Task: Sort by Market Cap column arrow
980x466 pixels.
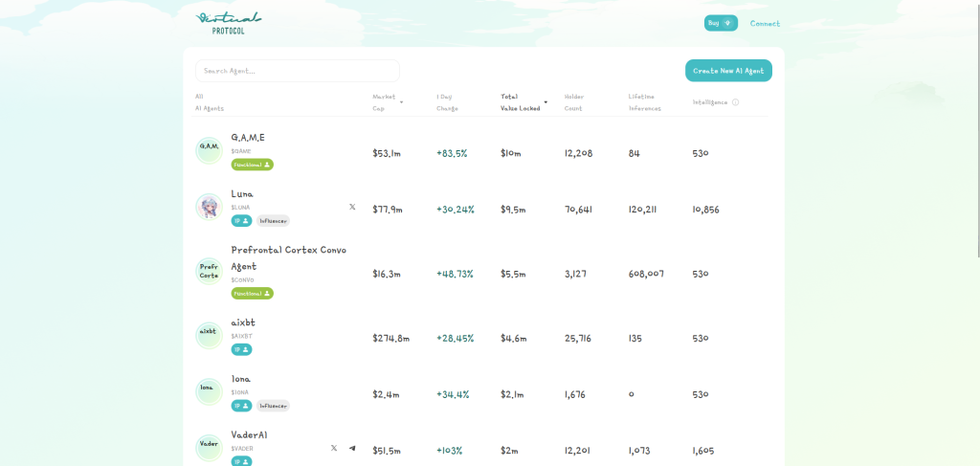Action: 401,102
